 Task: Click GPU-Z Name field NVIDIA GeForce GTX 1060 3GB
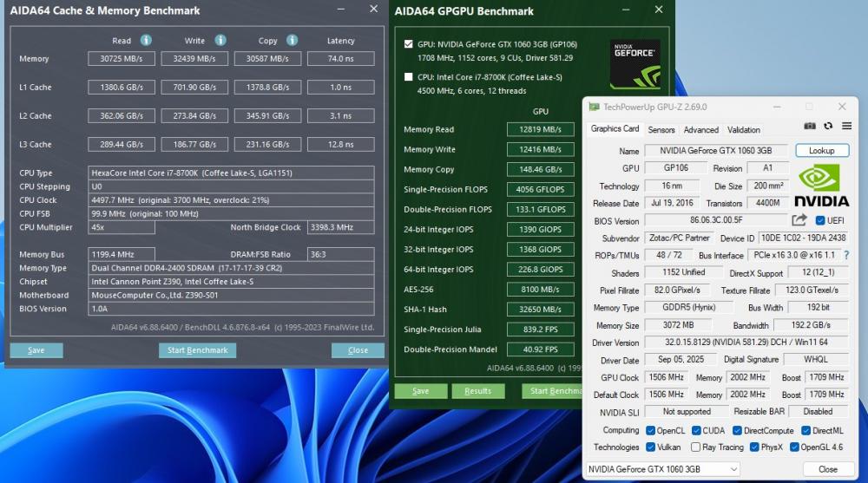coord(715,151)
